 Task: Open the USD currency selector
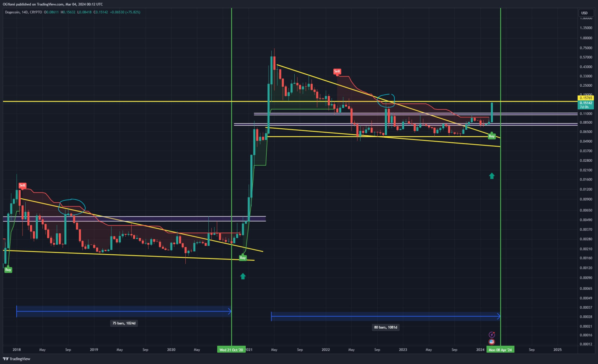pyautogui.click(x=585, y=12)
